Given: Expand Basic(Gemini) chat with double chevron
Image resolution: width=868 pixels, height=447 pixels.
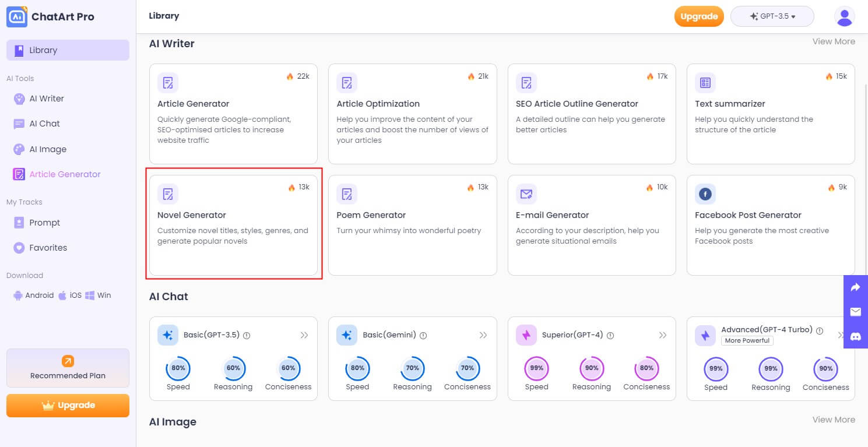Looking at the screenshot, I should tap(483, 335).
